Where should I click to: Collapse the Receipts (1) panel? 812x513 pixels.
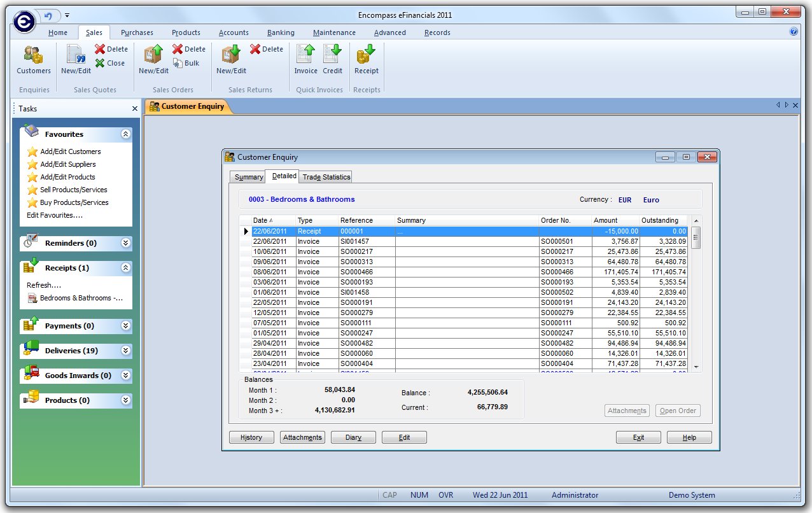[126, 268]
